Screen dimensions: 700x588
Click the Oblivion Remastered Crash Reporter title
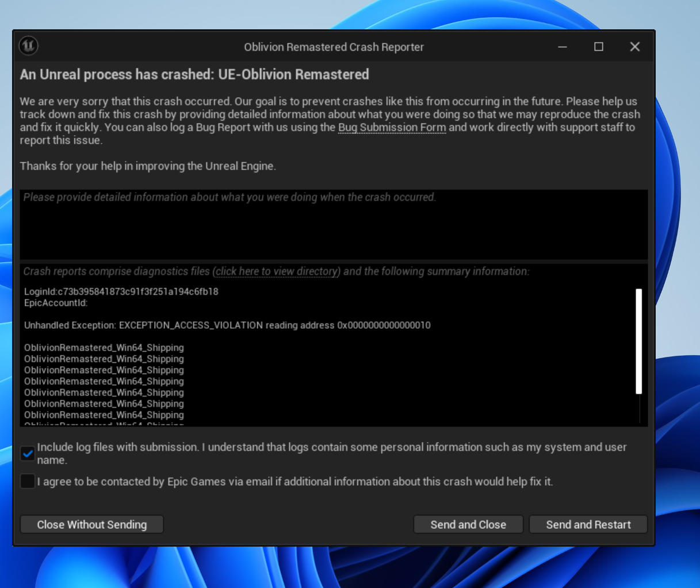334,47
